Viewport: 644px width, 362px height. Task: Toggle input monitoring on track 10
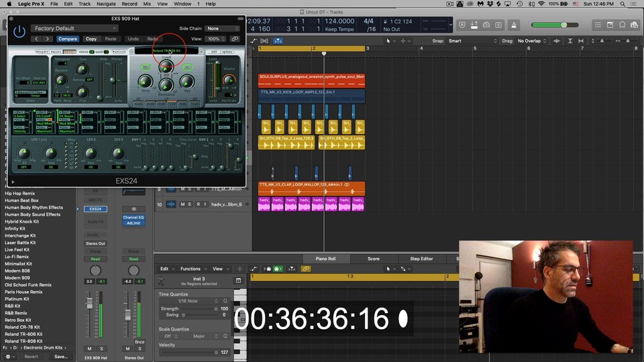pyautogui.click(x=205, y=204)
